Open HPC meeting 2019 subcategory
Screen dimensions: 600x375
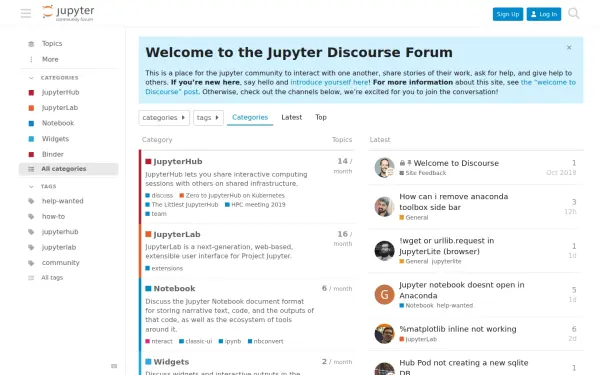tap(255, 205)
